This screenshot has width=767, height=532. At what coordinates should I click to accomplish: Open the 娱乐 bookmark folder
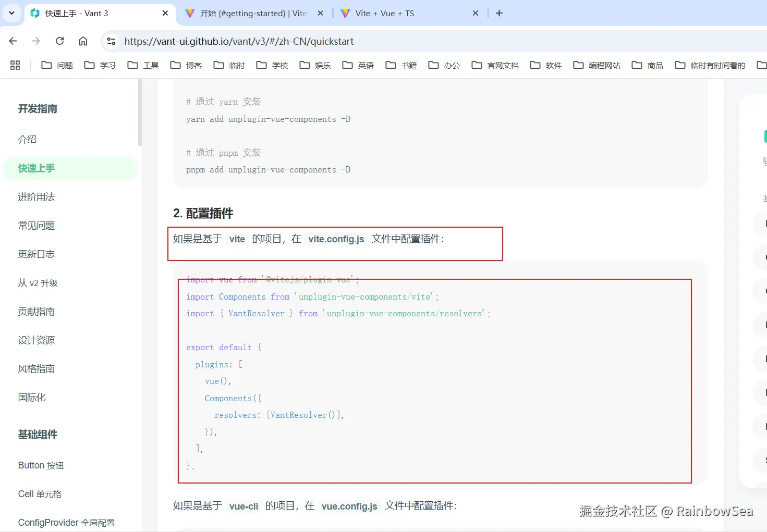pos(315,65)
